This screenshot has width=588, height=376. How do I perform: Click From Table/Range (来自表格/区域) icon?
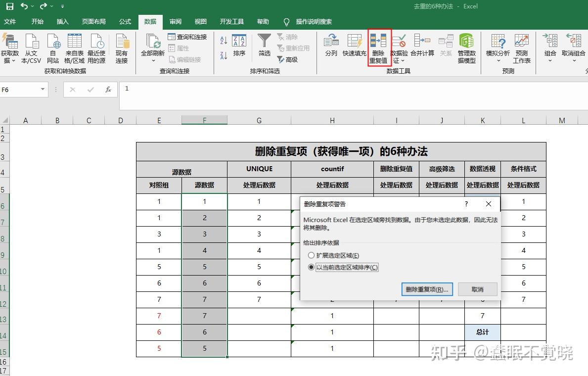74,48
